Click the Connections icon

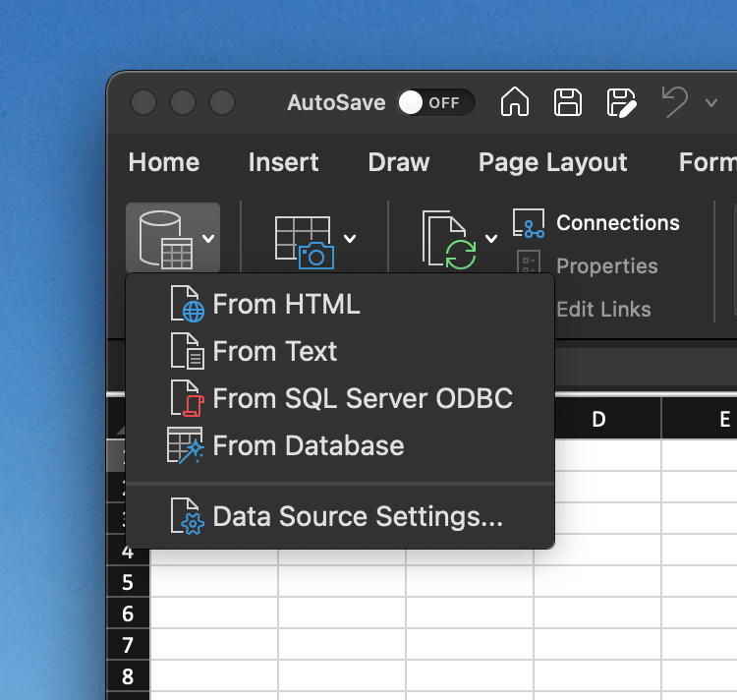[529, 223]
